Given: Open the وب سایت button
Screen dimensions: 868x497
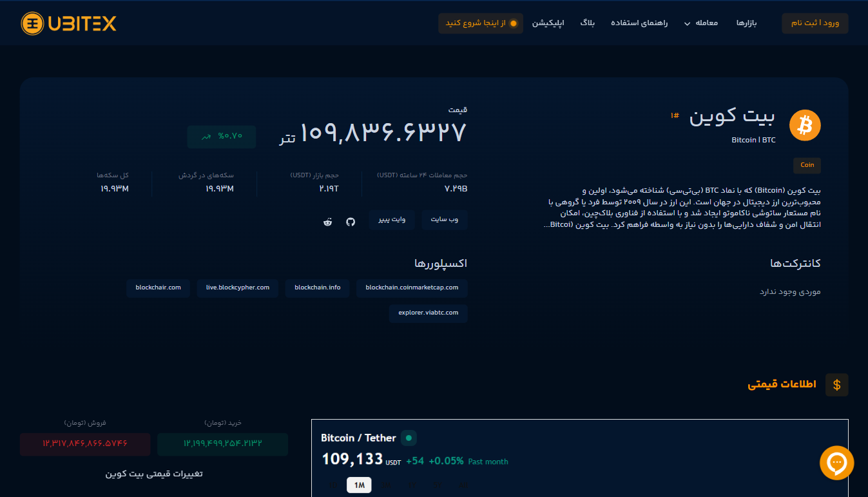Looking at the screenshot, I should [x=444, y=220].
